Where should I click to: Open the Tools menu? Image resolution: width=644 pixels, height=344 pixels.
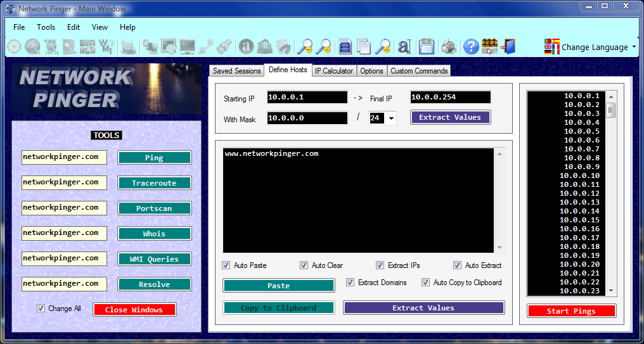tap(46, 27)
